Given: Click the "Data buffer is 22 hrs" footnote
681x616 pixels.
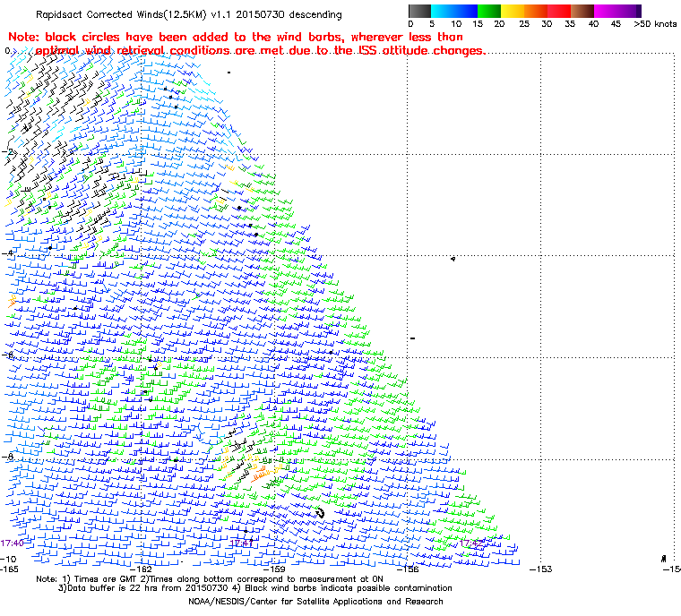Looking at the screenshot, I should click(255, 587).
